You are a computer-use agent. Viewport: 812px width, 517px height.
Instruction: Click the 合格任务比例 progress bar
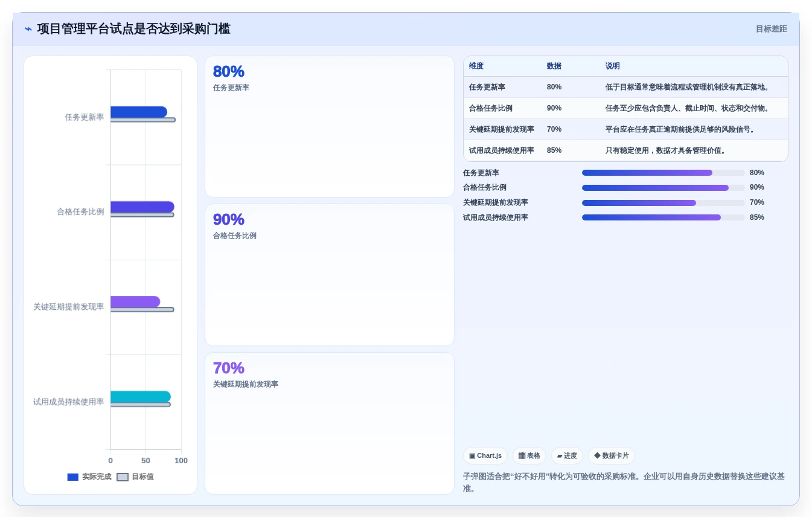pos(663,188)
